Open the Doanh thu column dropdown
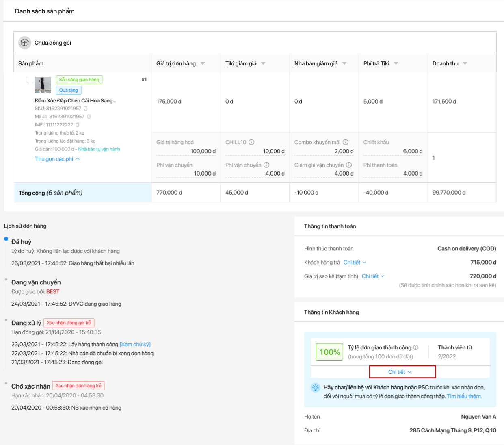504x445 pixels. pyautogui.click(x=465, y=63)
